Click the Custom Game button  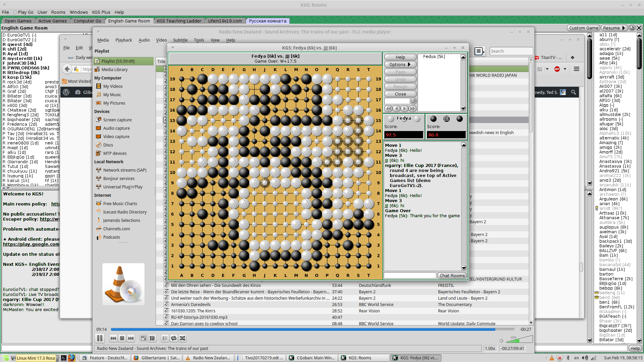click(583, 28)
